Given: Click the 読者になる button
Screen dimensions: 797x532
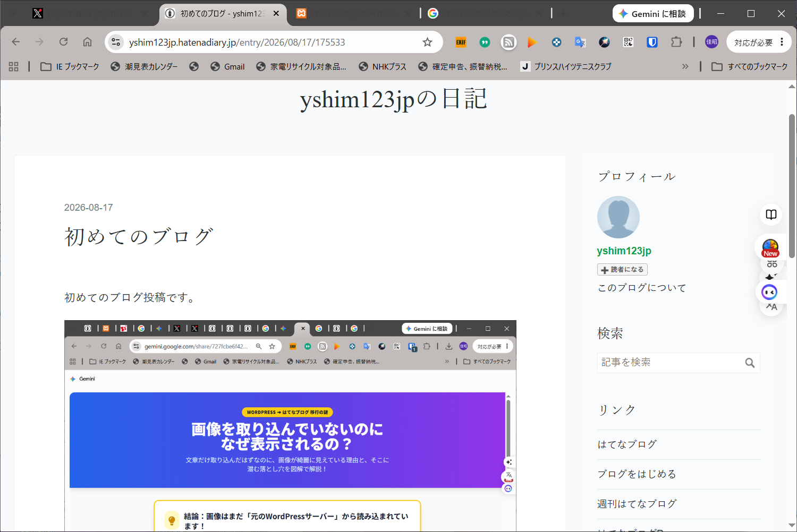Looking at the screenshot, I should (x=622, y=270).
